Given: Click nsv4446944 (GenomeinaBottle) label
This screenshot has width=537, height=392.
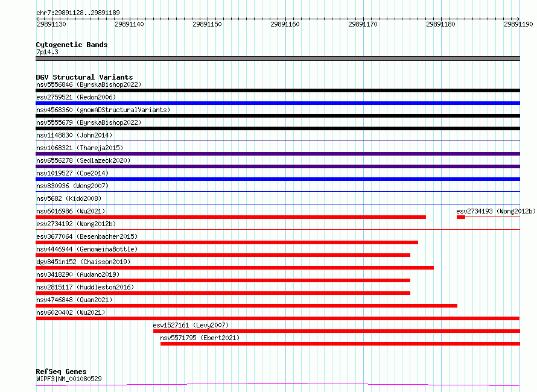Looking at the screenshot, I should pyautogui.click(x=87, y=249).
